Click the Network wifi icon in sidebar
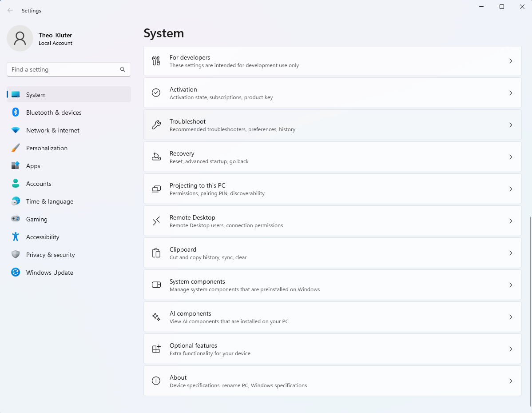Image resolution: width=532 pixels, height=413 pixels. pyautogui.click(x=16, y=130)
